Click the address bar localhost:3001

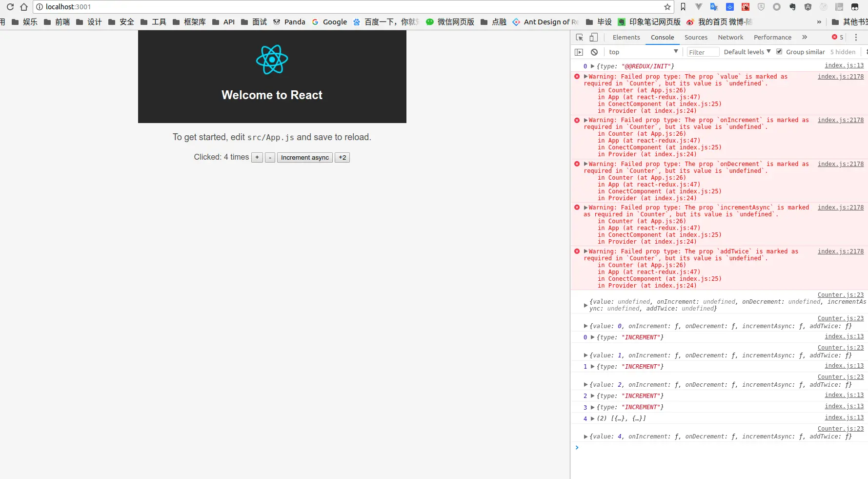pyautogui.click(x=354, y=7)
